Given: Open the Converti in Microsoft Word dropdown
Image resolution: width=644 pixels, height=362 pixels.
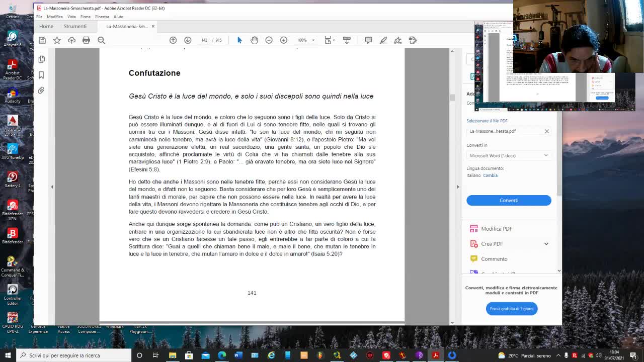Looking at the screenshot, I should click(509, 155).
